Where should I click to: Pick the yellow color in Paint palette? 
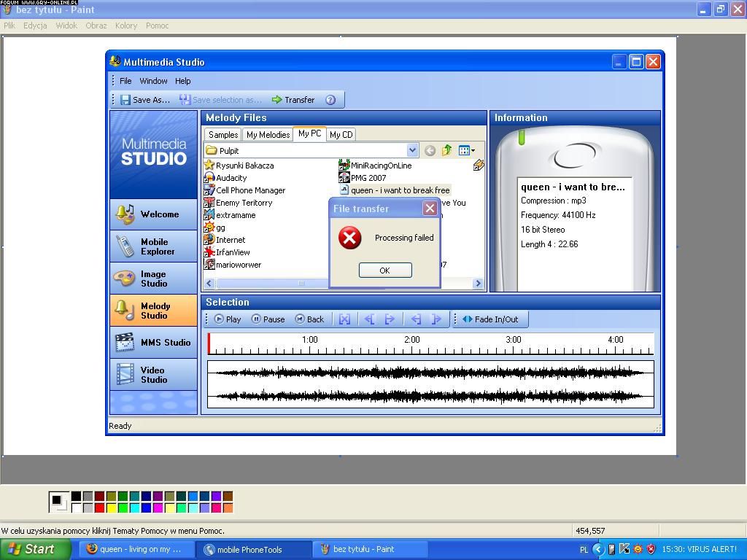pos(111,507)
